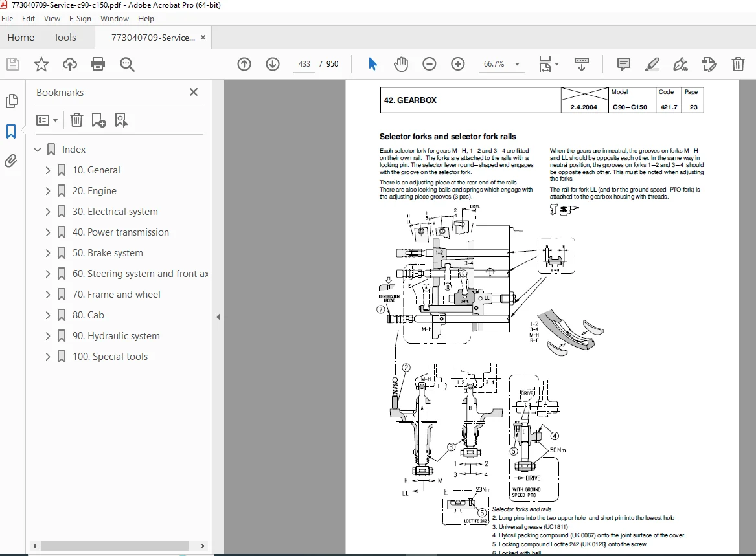Screen dimensions: 756x556
Task: Click the toolbar trash delete icon
Action: coord(738,64)
